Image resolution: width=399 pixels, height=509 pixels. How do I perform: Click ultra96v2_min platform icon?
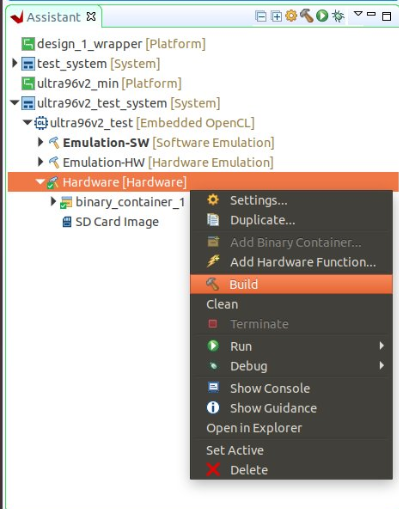pos(28,83)
